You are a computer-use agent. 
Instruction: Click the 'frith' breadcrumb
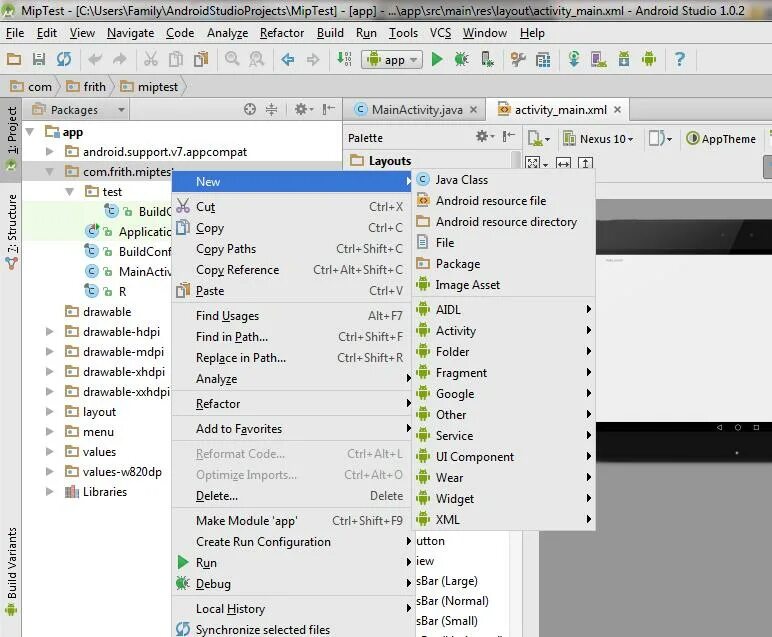tap(86, 87)
